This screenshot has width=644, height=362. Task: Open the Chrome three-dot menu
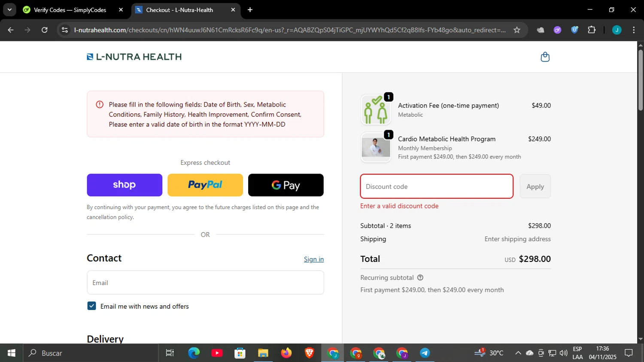click(x=634, y=30)
